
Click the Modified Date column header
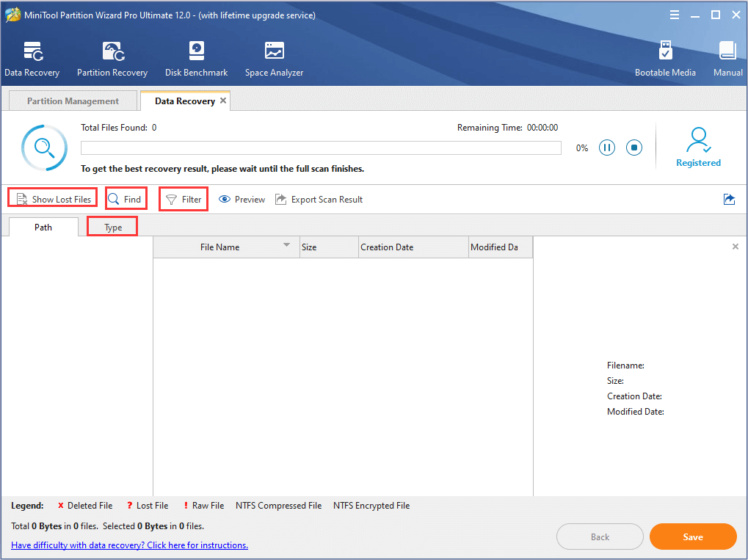[x=501, y=247]
